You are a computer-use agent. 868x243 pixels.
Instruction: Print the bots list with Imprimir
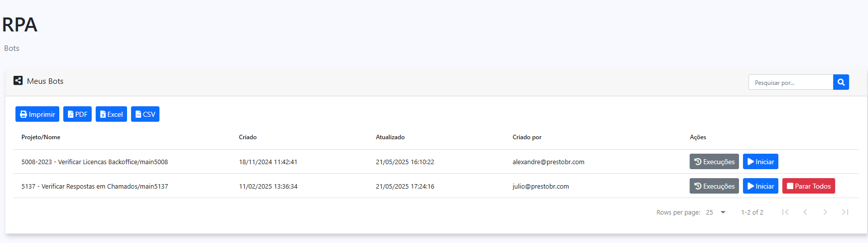pos(37,114)
